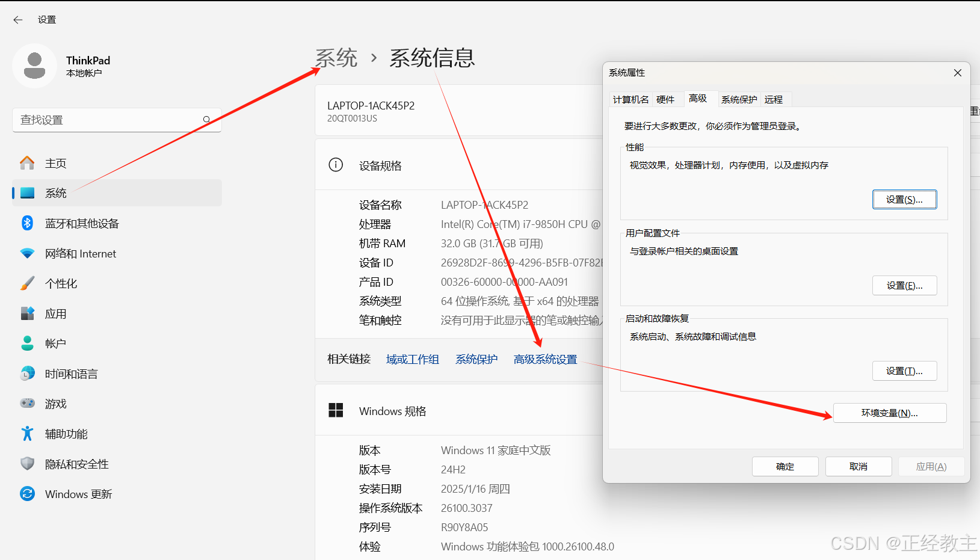Click the 网络和 Internet wifi icon
Viewport: 980px width, 560px height.
click(27, 253)
